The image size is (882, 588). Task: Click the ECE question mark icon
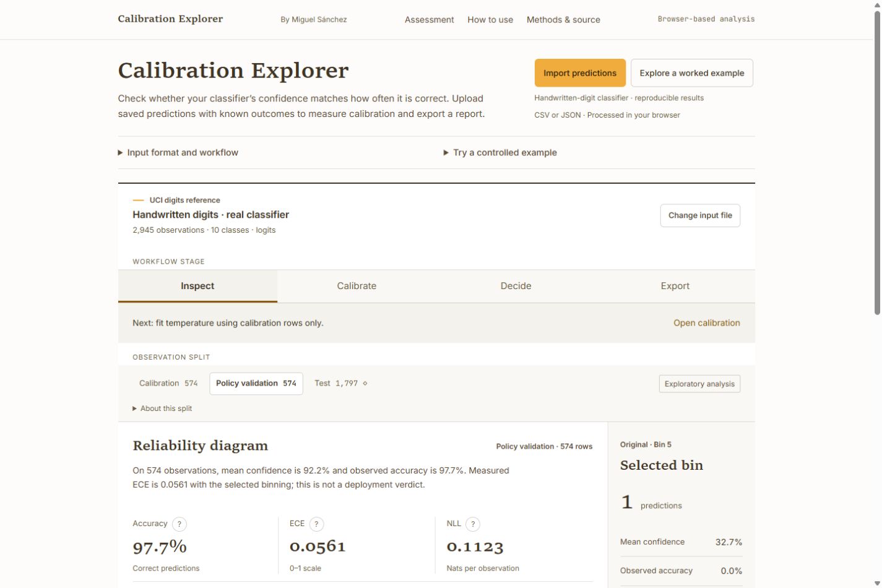316,524
